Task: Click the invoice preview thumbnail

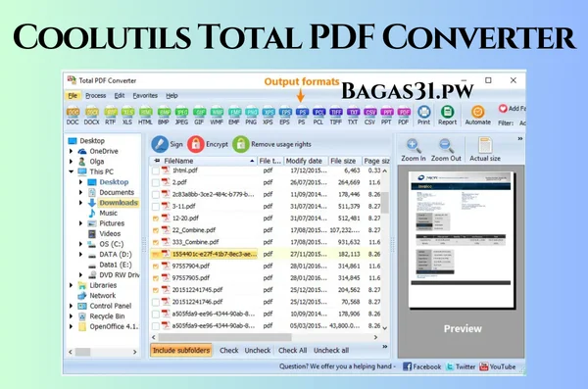Action: [x=462, y=240]
